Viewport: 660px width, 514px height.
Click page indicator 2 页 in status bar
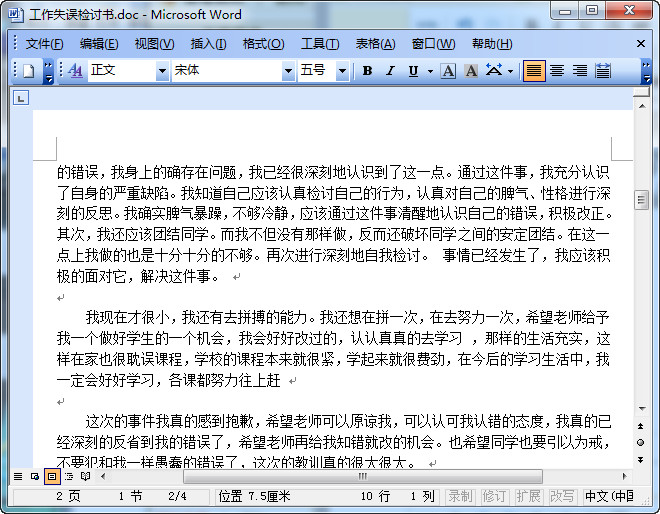pyautogui.click(x=68, y=496)
